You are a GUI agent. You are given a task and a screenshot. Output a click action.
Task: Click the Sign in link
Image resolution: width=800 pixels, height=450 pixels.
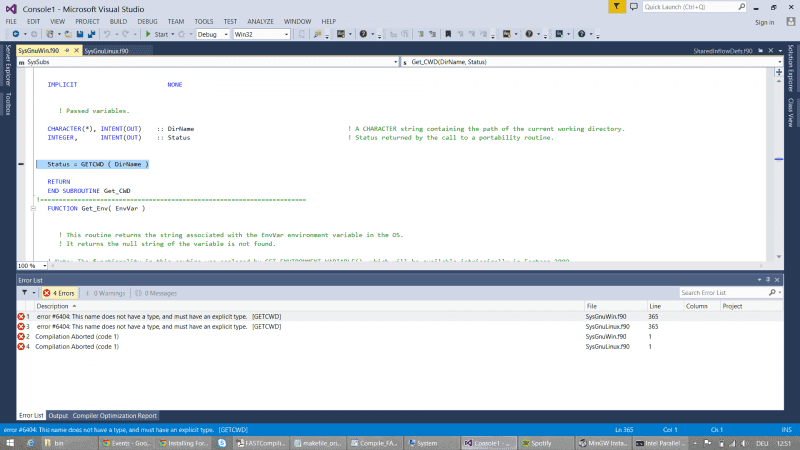(x=765, y=21)
